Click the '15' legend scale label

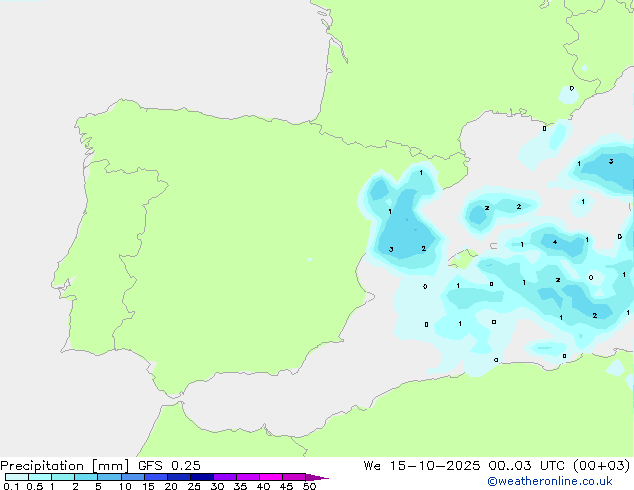click(148, 486)
